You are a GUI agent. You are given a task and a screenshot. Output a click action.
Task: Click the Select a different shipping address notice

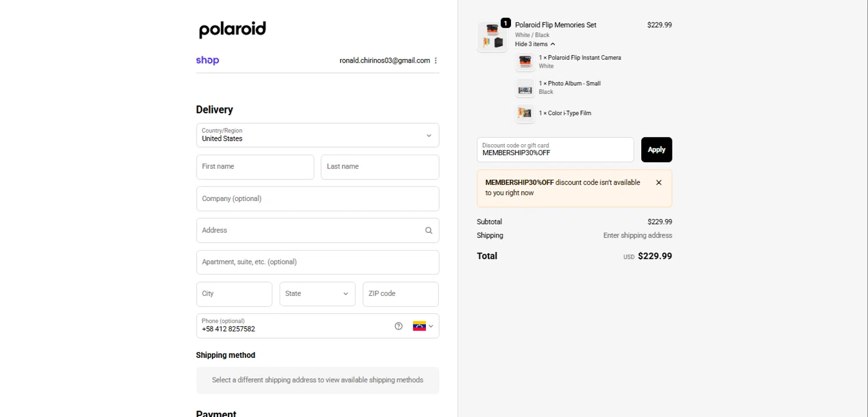click(318, 380)
